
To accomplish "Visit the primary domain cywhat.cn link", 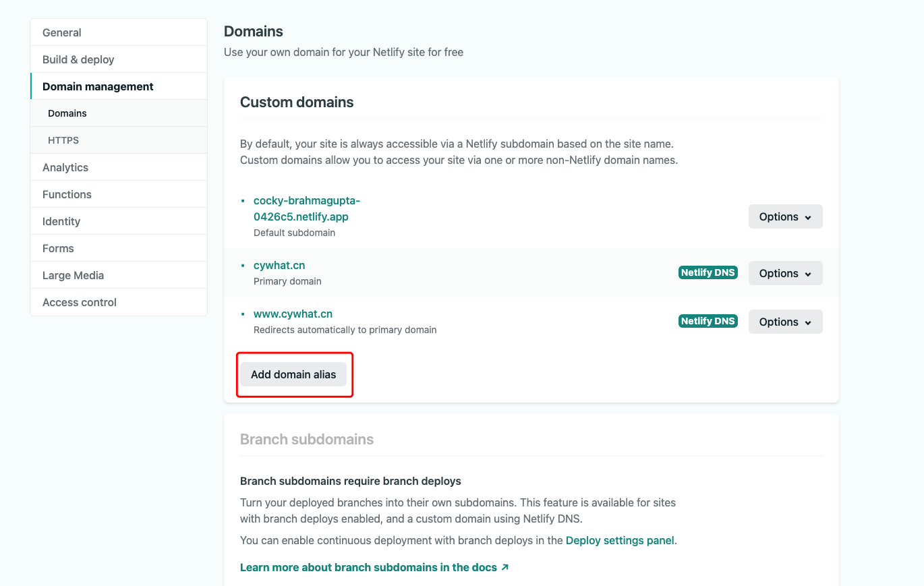I will tap(279, 265).
